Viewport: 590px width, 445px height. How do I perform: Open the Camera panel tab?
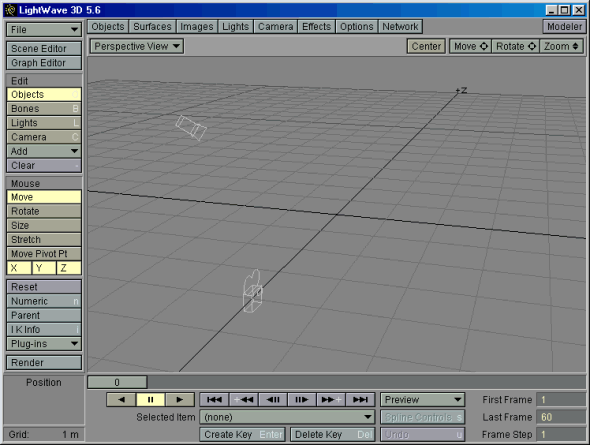tap(275, 27)
